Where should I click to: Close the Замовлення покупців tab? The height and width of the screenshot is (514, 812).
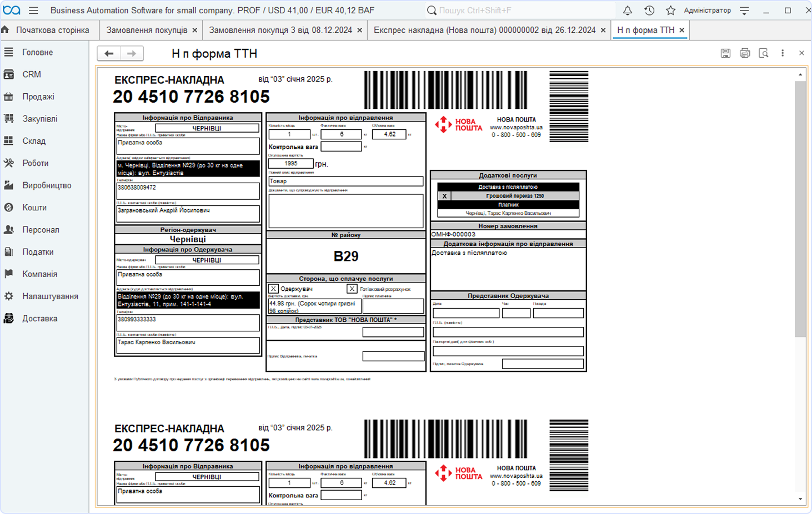(x=195, y=31)
